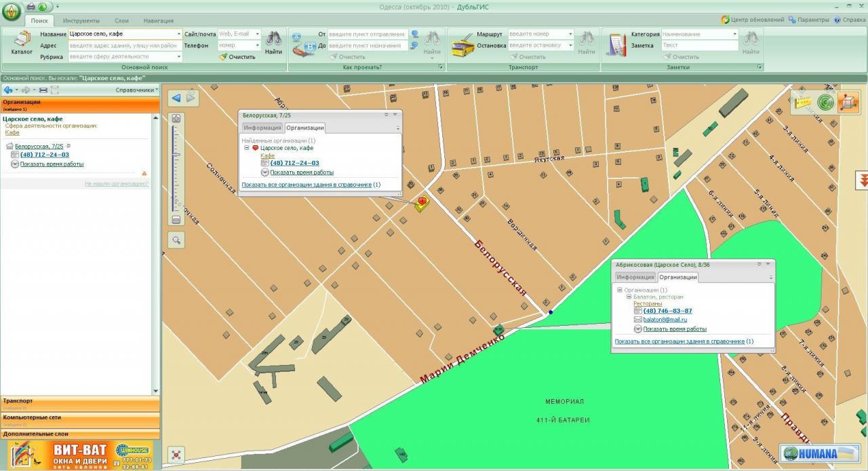
Task: Click the print icon in the title bar
Action: pos(31,7)
